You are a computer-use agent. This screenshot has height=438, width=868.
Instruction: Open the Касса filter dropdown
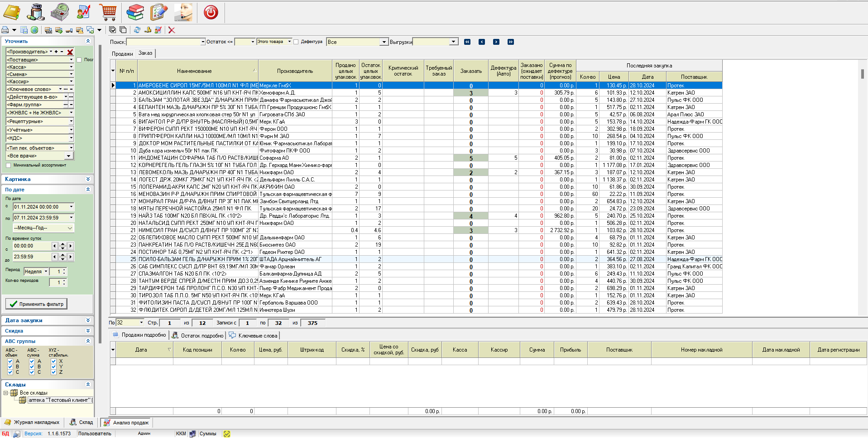click(x=71, y=67)
